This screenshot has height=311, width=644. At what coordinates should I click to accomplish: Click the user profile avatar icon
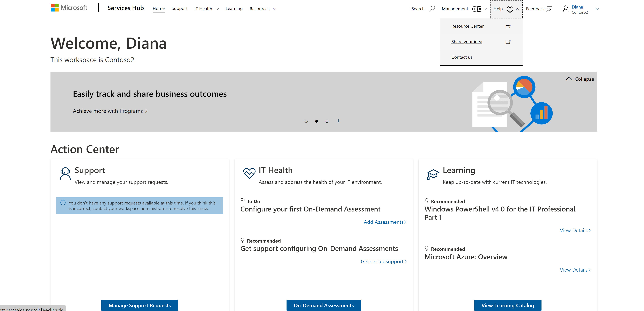click(566, 9)
